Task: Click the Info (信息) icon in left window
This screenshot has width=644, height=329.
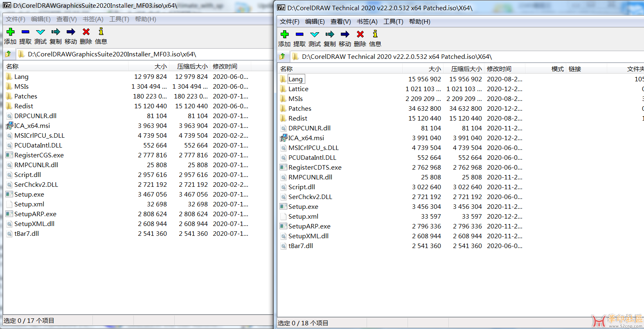Action: pyautogui.click(x=101, y=31)
